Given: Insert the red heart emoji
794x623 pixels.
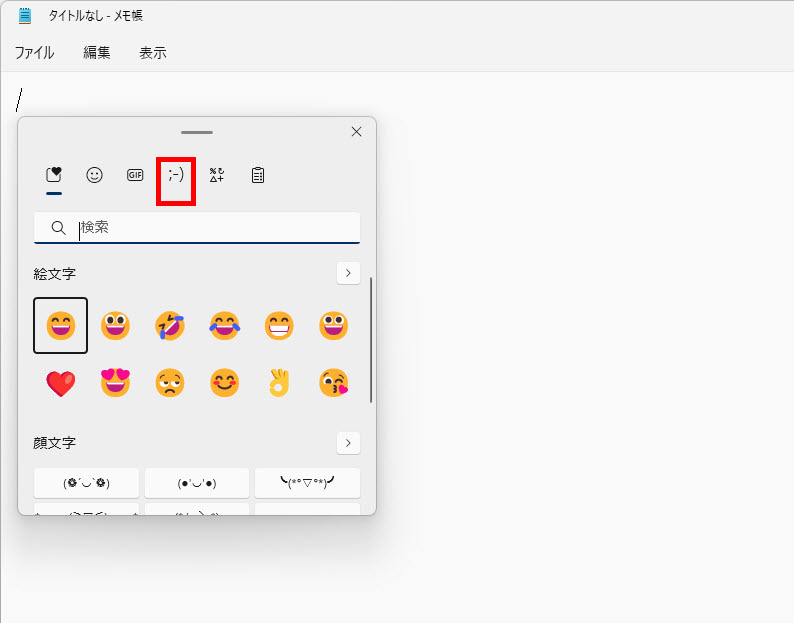Looking at the screenshot, I should (x=61, y=383).
